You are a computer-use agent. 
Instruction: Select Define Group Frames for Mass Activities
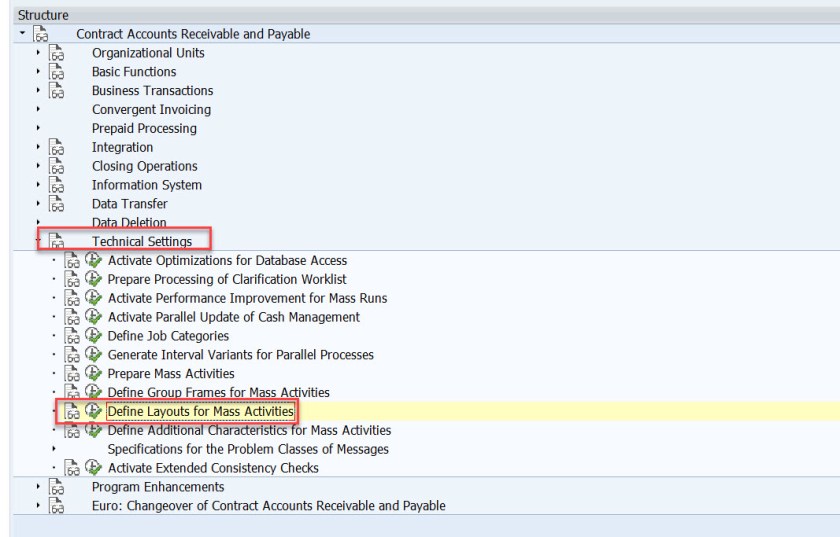click(218, 392)
